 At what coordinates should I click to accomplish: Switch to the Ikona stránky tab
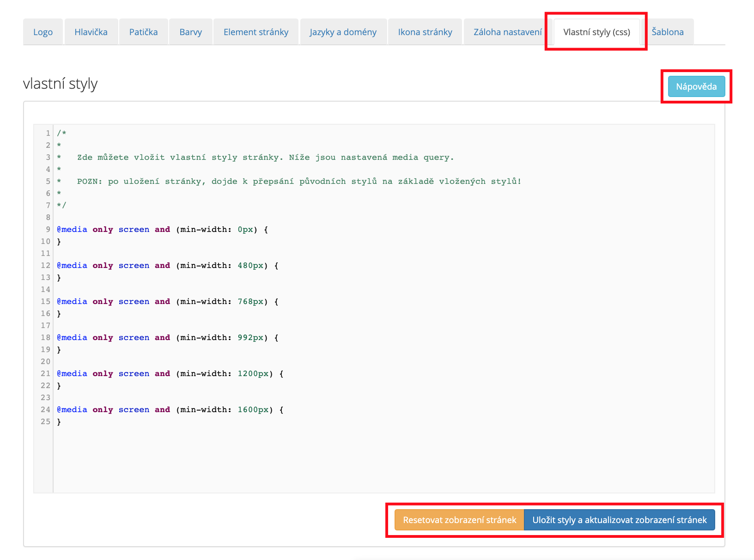click(x=425, y=32)
